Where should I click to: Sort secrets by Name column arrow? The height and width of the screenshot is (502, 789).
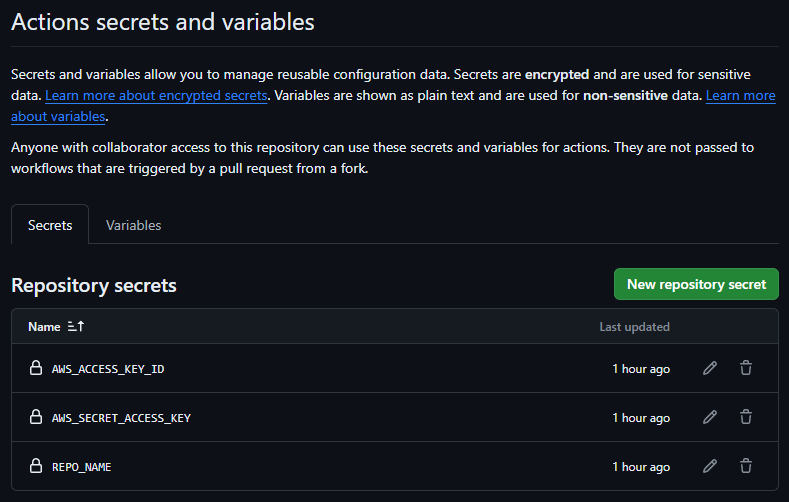coord(76,327)
